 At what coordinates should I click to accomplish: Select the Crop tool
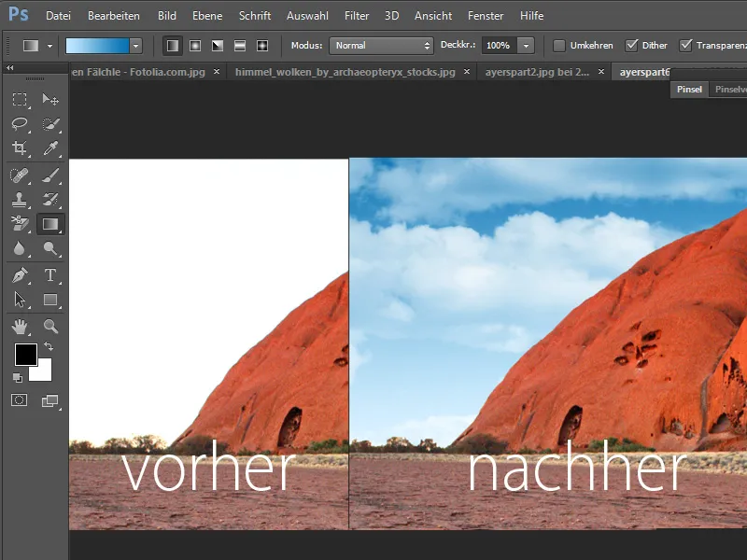[20, 148]
